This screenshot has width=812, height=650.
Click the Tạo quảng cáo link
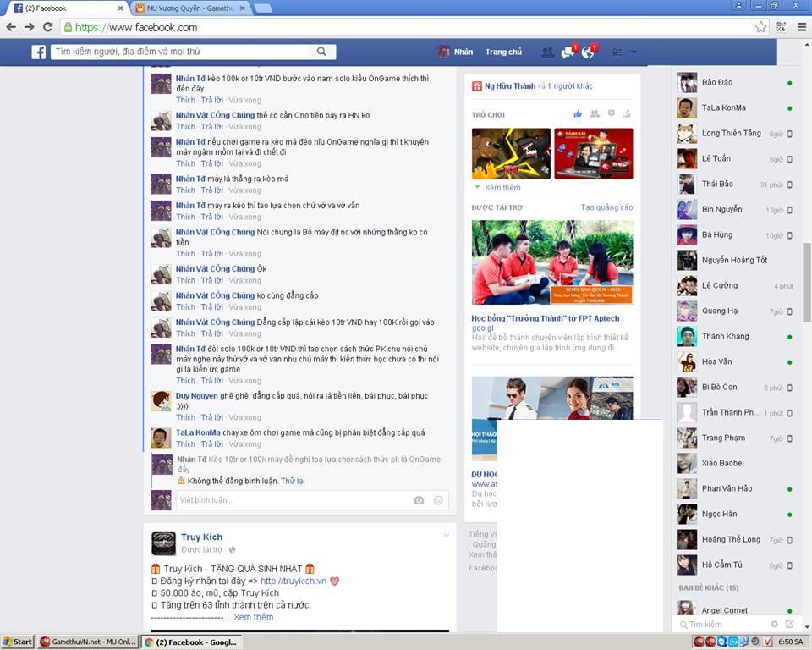click(x=606, y=207)
